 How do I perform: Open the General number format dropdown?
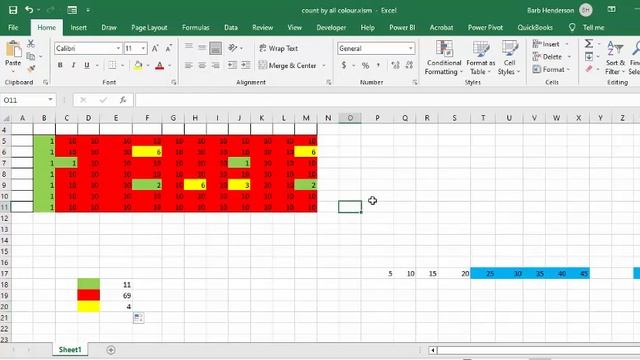point(410,49)
